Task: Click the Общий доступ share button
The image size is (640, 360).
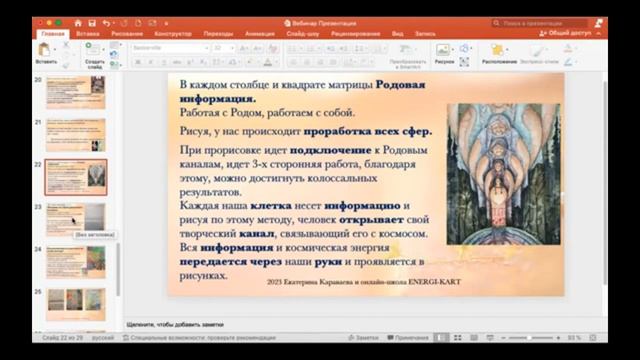Action: 565,33
